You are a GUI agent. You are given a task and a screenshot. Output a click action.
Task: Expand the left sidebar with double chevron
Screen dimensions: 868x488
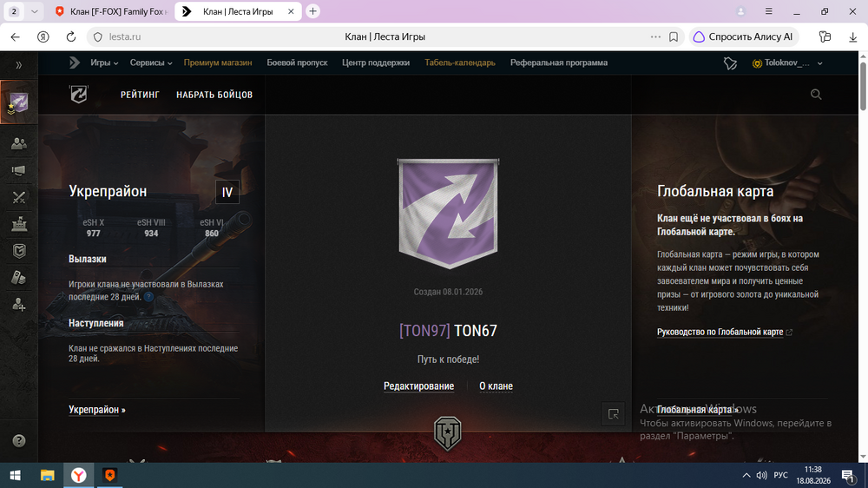pyautogui.click(x=19, y=65)
